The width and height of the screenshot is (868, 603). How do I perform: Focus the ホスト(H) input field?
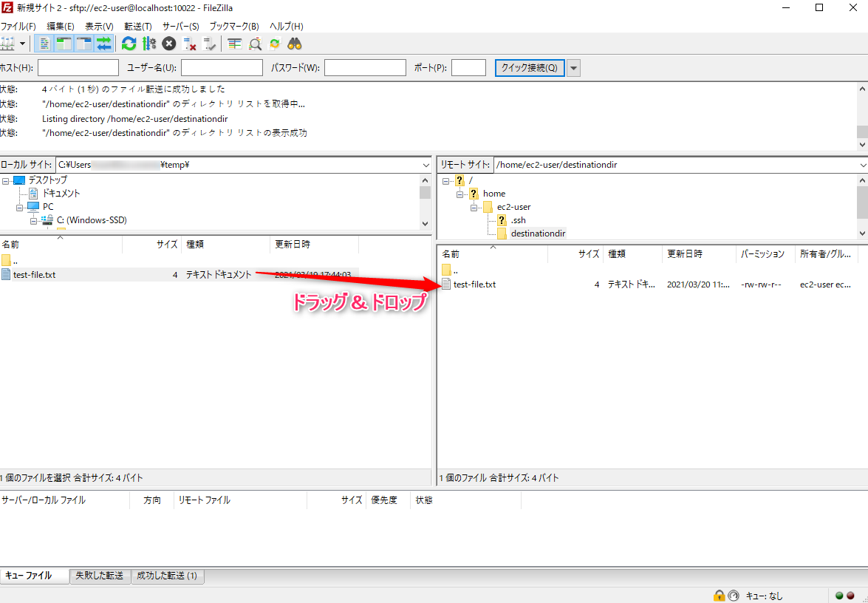click(x=78, y=67)
